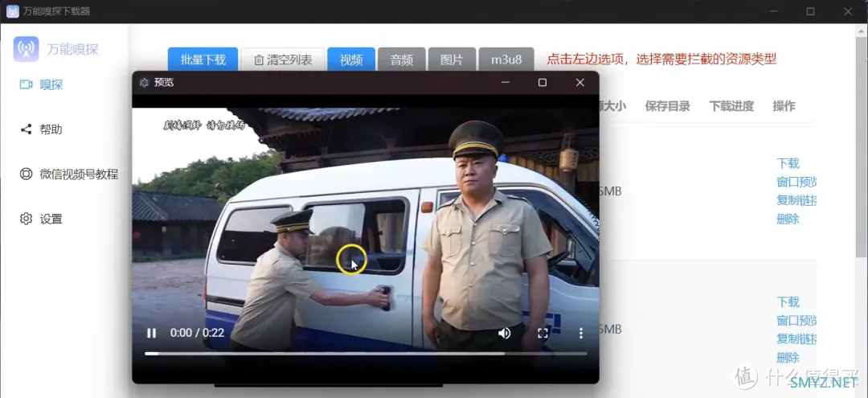Screen dimensions: 868x398
Task: Enable the m3u8 resource filter
Action: (506, 59)
